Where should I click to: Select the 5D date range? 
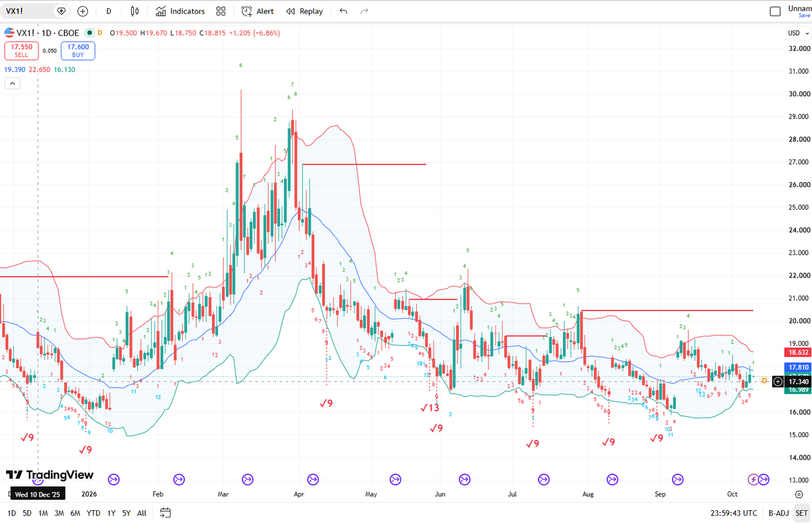[x=27, y=513]
